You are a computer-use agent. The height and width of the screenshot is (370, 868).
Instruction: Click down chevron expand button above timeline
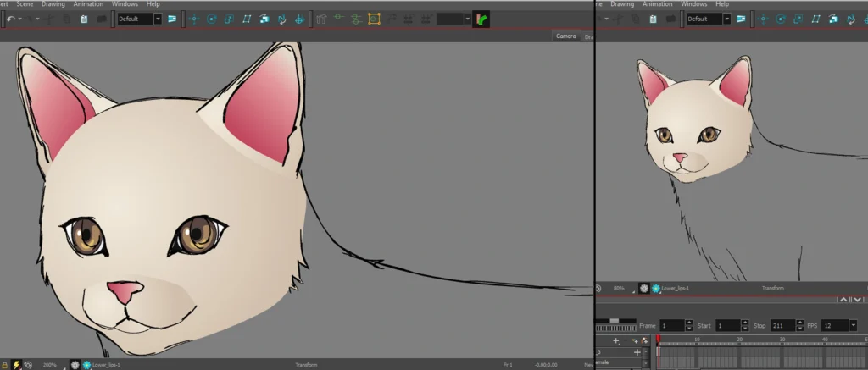point(858,299)
